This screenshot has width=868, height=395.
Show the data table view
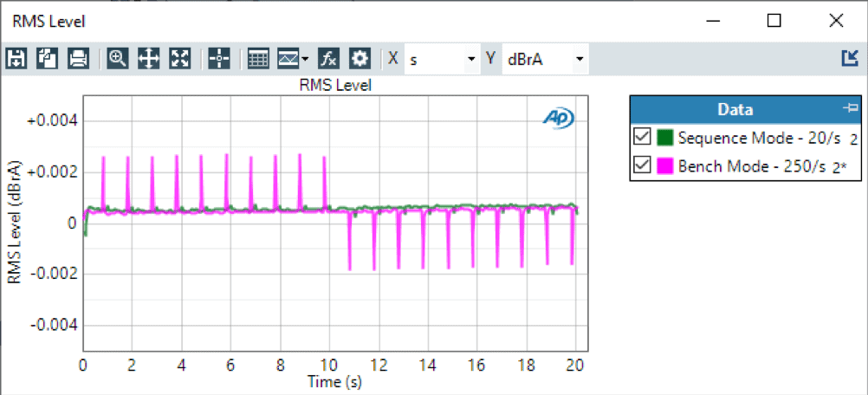pos(257,59)
